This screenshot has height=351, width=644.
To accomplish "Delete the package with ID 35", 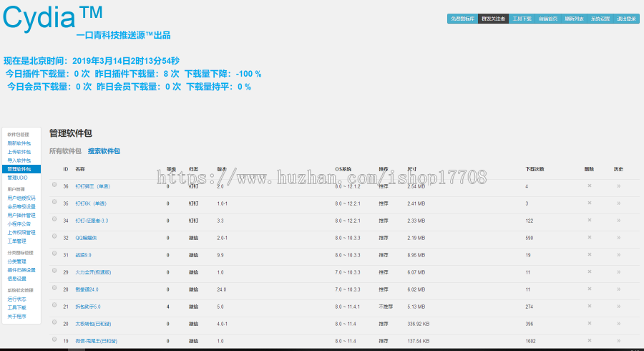I will 590,203.
